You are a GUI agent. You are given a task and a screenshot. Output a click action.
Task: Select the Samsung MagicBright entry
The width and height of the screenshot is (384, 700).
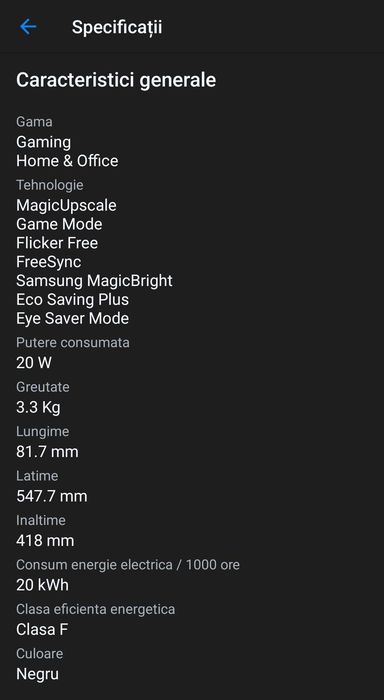pos(94,281)
